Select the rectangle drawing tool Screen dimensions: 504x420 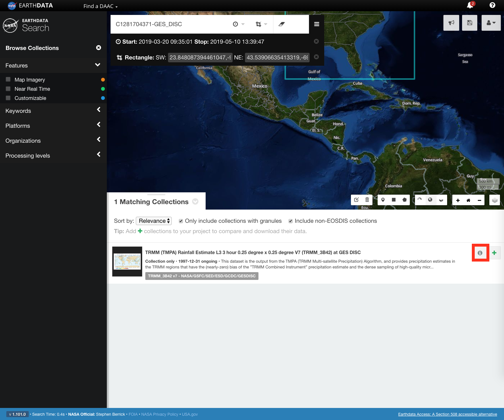coord(394,200)
